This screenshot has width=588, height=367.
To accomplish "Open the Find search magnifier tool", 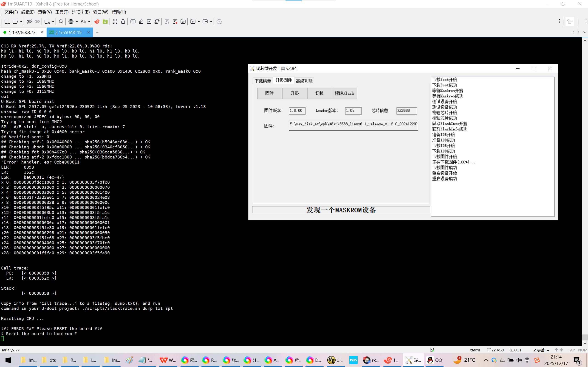I will 61,22.
